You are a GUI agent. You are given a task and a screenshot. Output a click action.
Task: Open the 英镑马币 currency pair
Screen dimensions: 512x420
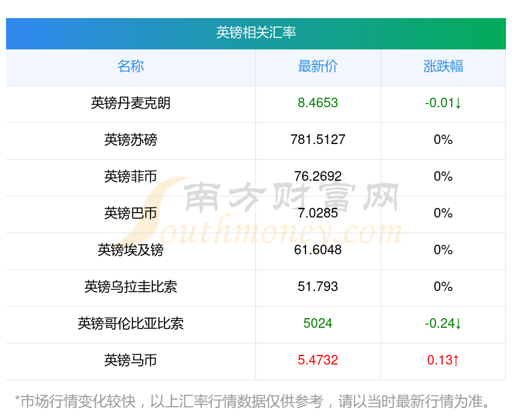pyautogui.click(x=131, y=360)
